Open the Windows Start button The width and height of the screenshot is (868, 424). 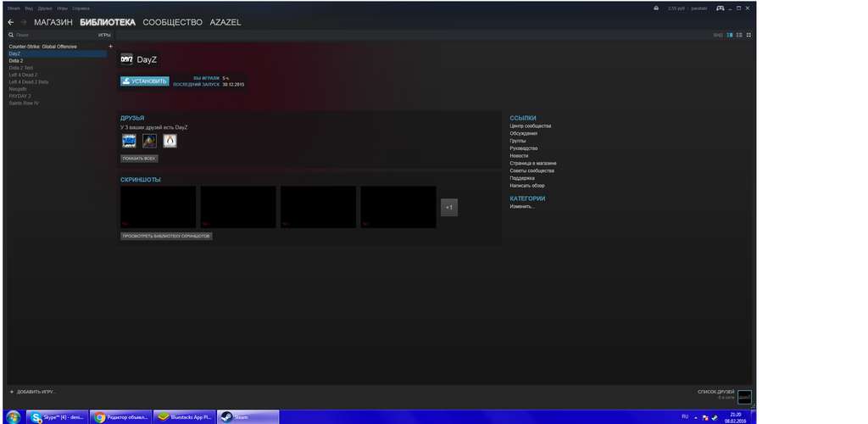pos(13,417)
